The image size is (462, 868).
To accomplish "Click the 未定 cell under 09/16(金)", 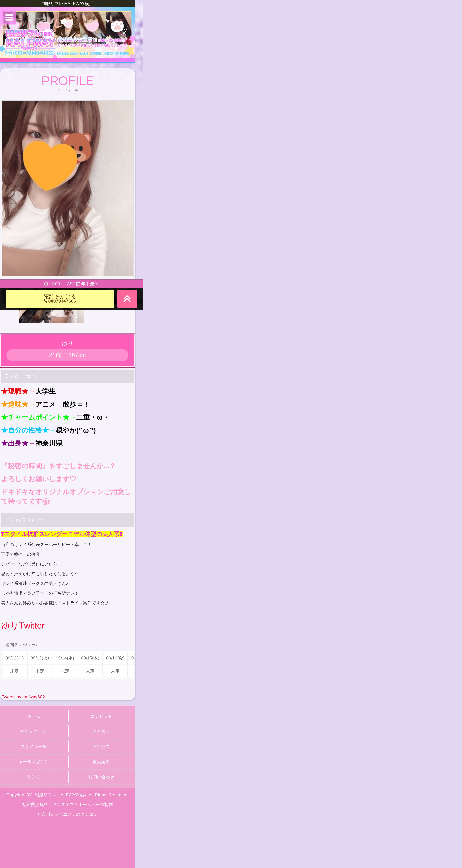I will pyautogui.click(x=115, y=671).
